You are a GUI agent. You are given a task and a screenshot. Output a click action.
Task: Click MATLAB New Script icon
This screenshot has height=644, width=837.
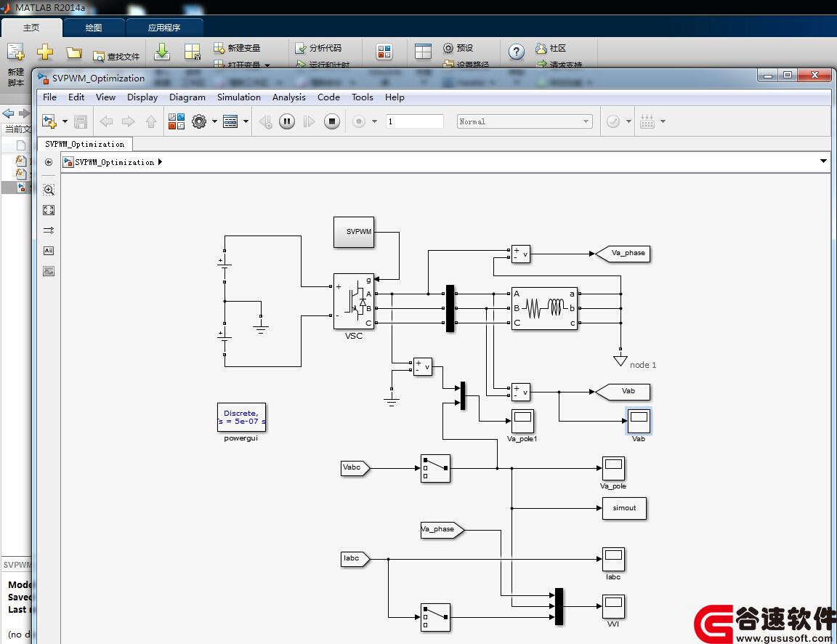coord(15,52)
